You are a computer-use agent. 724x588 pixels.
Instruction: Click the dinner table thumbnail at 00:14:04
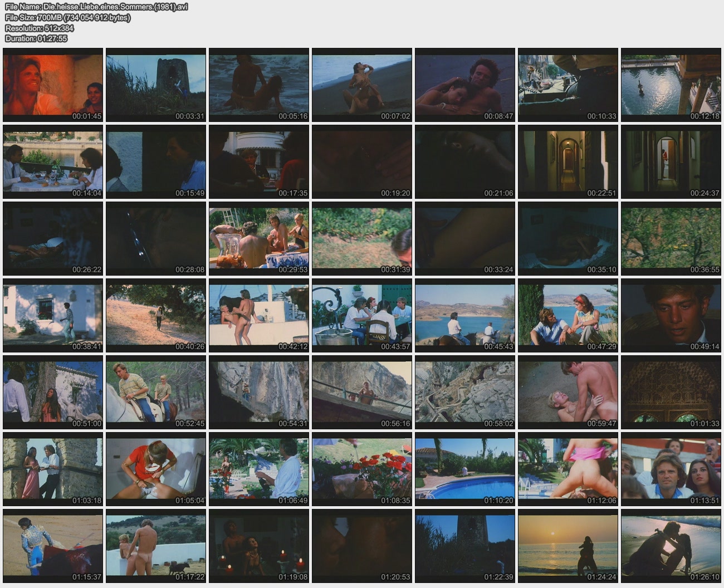53,161
